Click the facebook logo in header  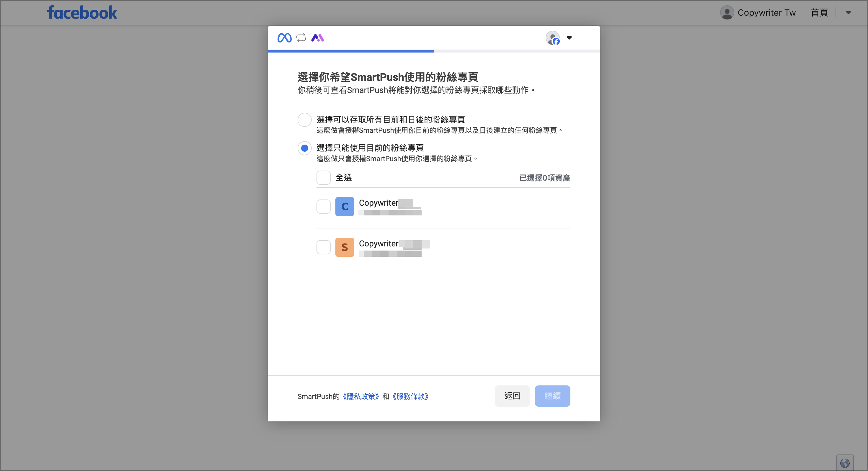click(82, 13)
